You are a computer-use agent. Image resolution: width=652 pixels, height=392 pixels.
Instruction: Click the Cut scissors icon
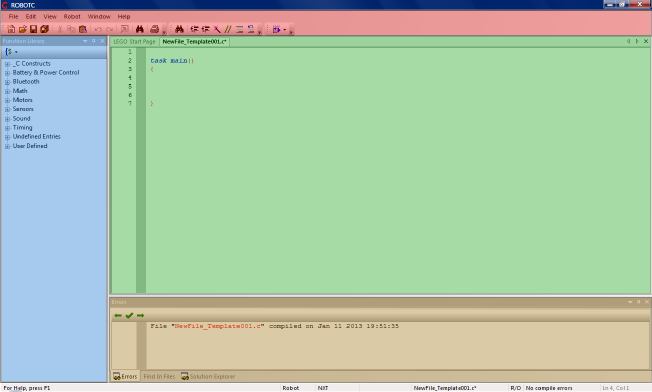tap(60, 29)
